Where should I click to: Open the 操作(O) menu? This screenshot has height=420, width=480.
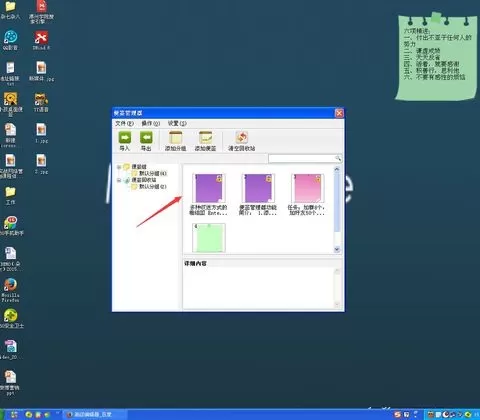coord(150,123)
